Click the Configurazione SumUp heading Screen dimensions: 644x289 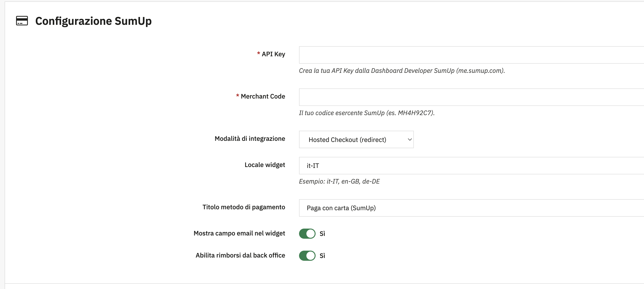pos(93,21)
